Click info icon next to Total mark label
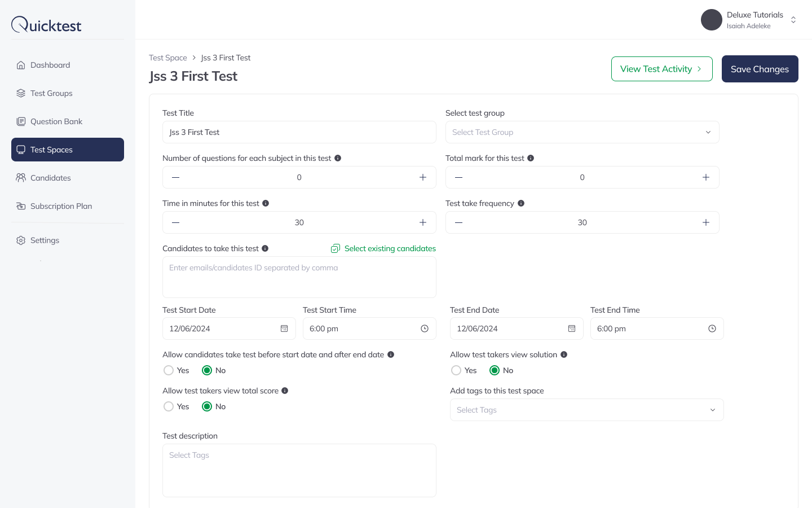 click(531, 158)
